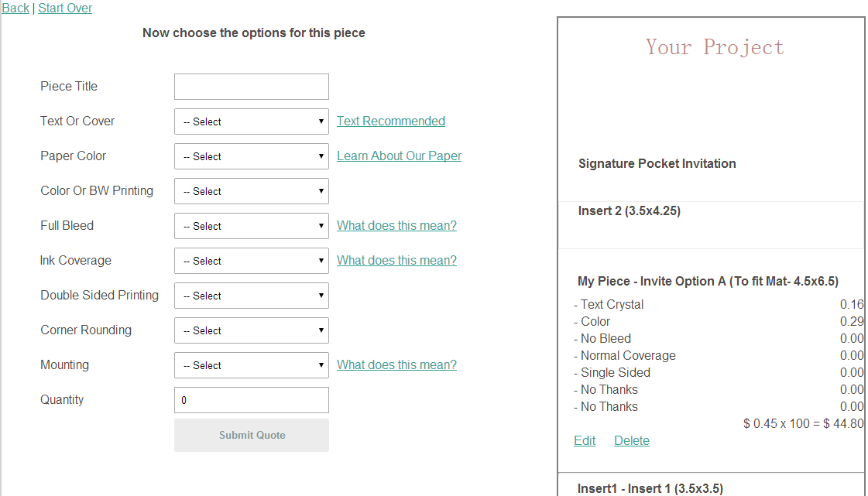This screenshot has width=868, height=496.
Task: Go Back using the top link
Action: (15, 8)
